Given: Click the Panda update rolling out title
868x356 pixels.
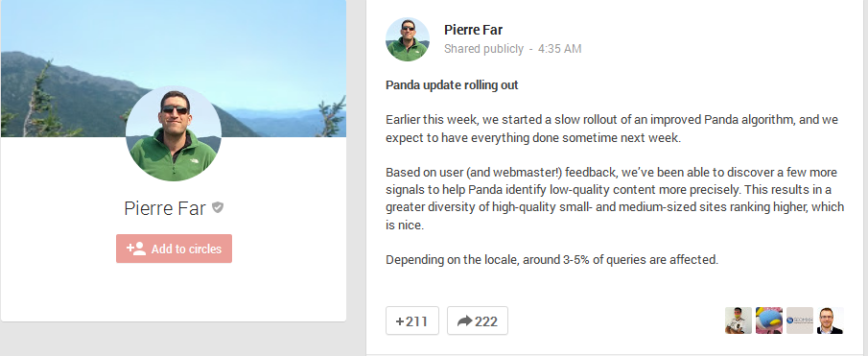Looking at the screenshot, I should 452,85.
